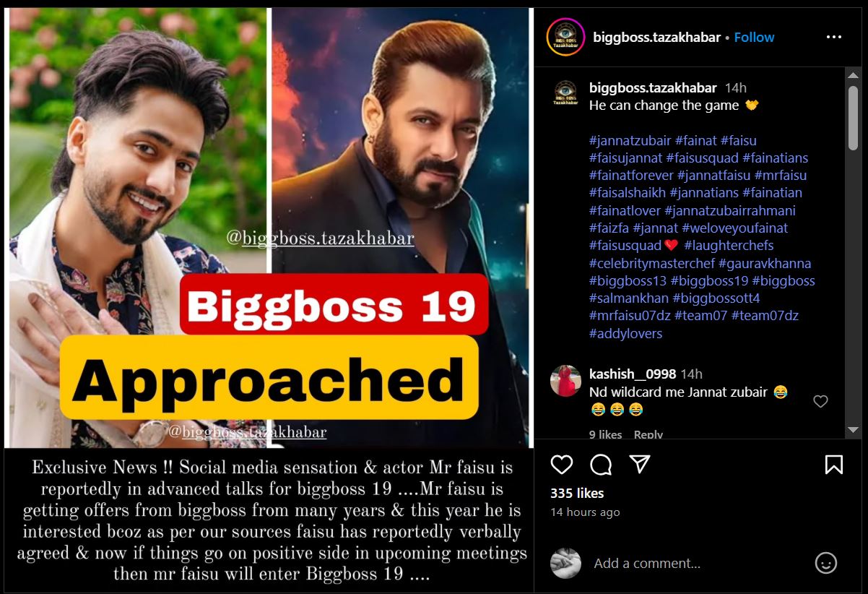Share the post using the paper plane icon
Screen dimensions: 868x594
[x=640, y=464]
